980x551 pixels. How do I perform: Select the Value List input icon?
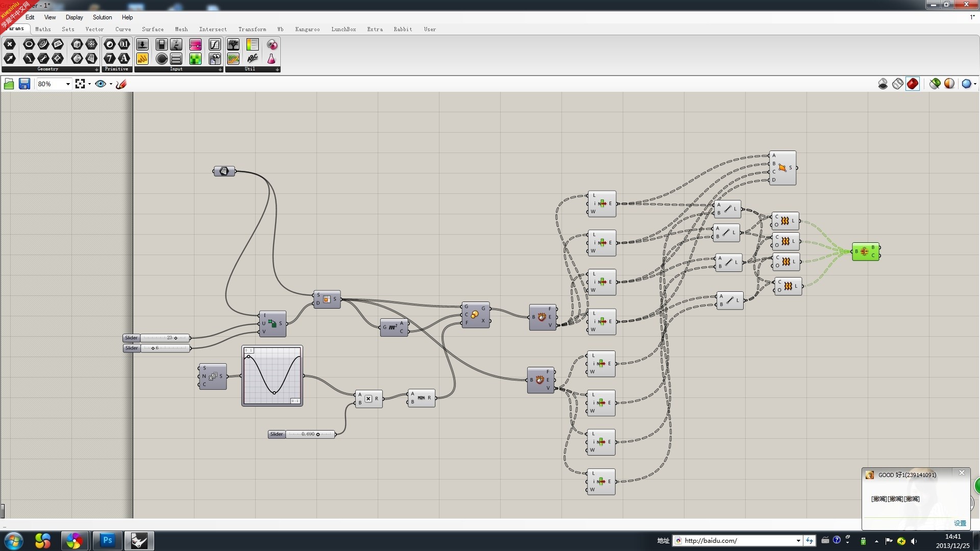click(176, 59)
